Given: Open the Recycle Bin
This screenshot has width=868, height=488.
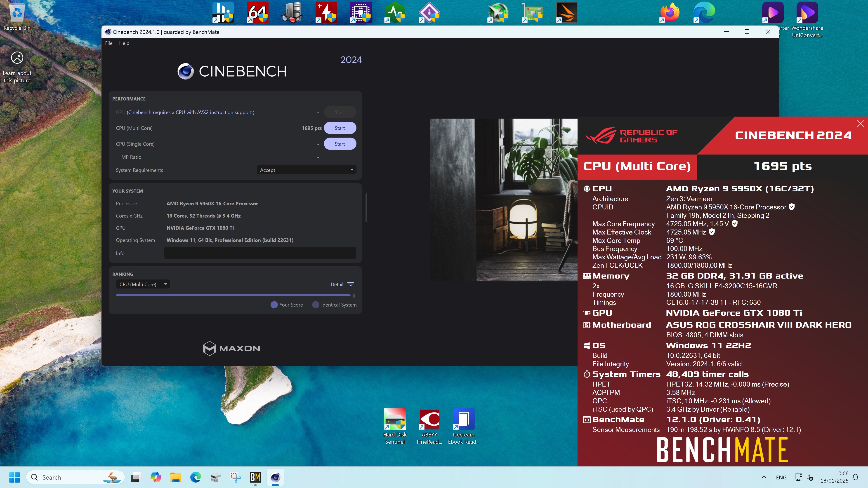Looking at the screenshot, I should point(17,17).
